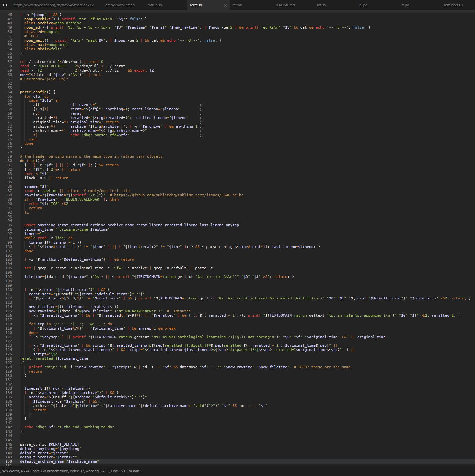Screen dimensions: 475x476
Task: Open the grep-vs-whileread tab
Action: [120, 5]
